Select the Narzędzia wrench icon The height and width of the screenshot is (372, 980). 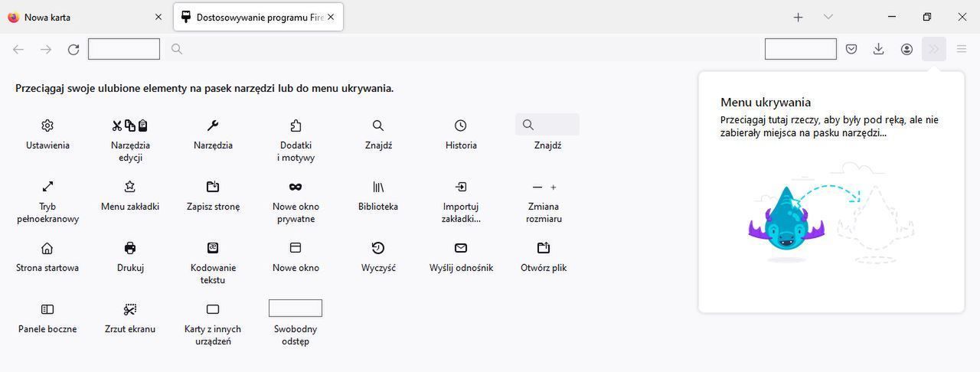[x=213, y=126]
